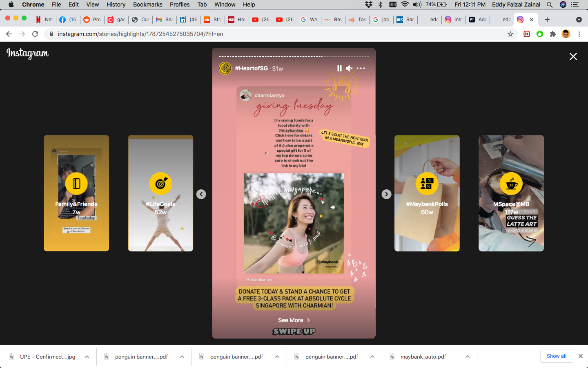Open the Chrome profile avatar
Screen dimensions: 588x368
(x=566, y=34)
